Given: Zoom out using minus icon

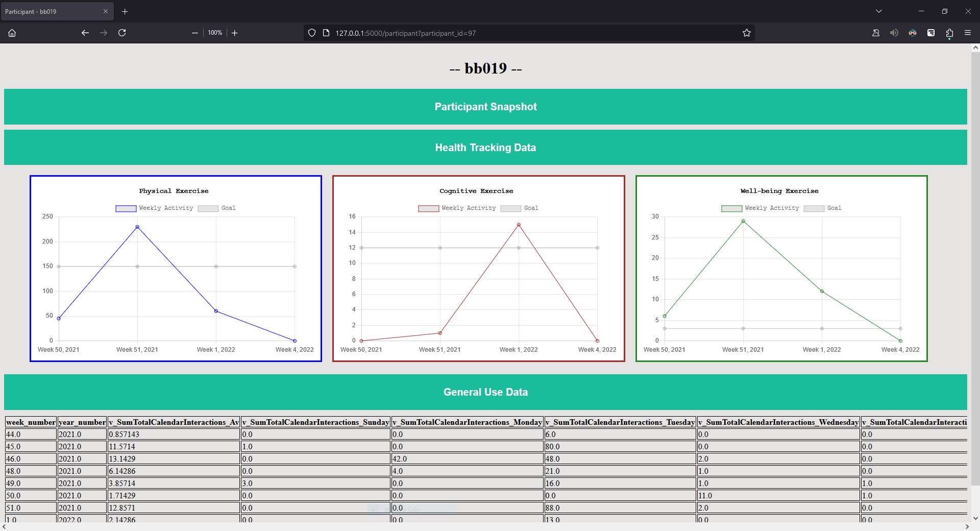Looking at the screenshot, I should click(194, 33).
